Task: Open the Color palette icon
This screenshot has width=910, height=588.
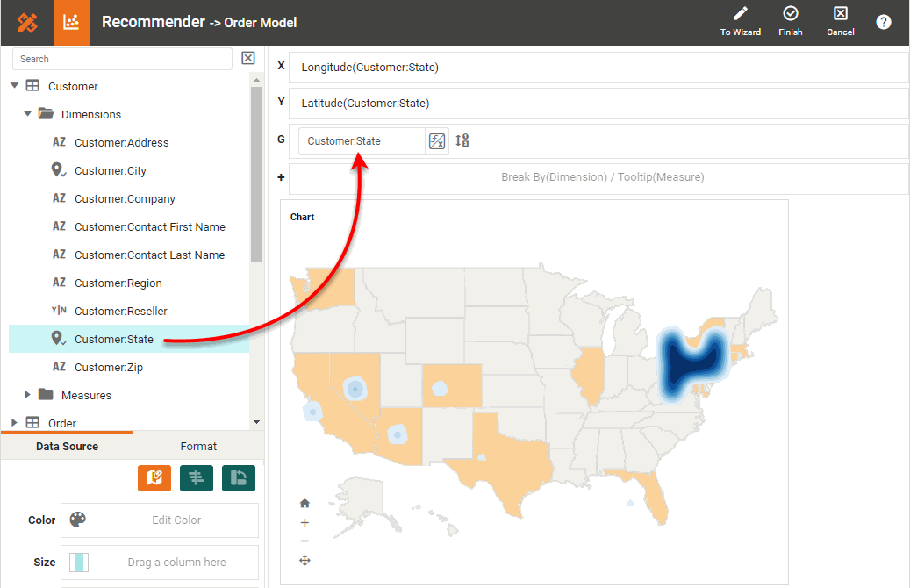Action: pos(78,520)
